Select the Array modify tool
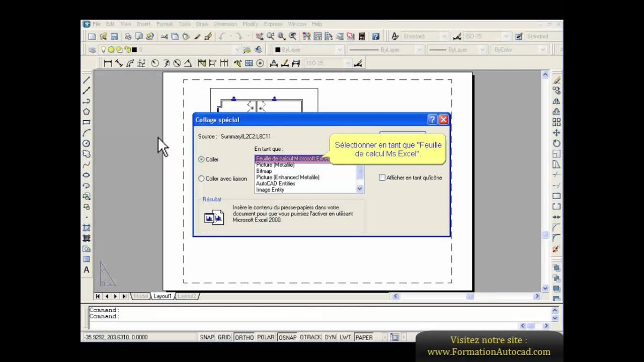This screenshot has height=362, width=644. [x=556, y=122]
